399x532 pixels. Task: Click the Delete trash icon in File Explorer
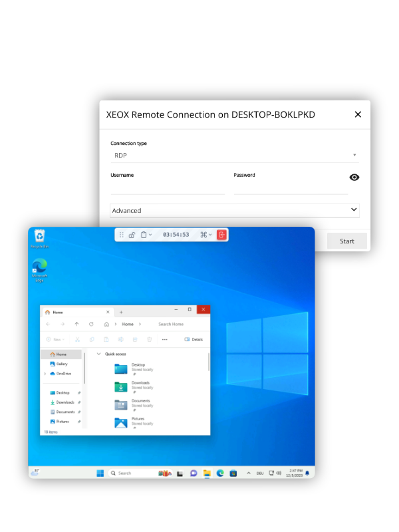pos(149,340)
